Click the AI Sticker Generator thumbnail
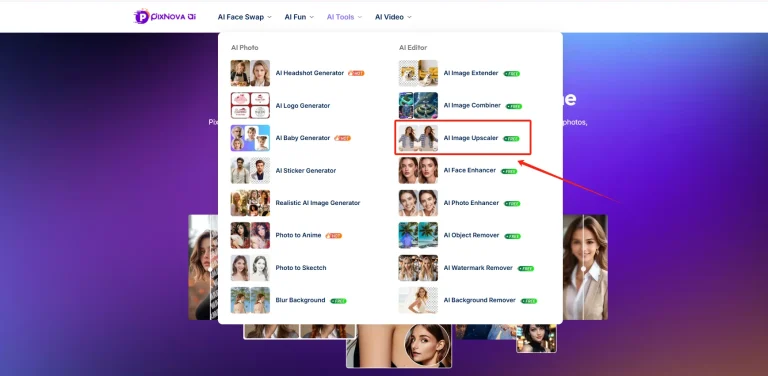This screenshot has width=768, height=376. 250,170
